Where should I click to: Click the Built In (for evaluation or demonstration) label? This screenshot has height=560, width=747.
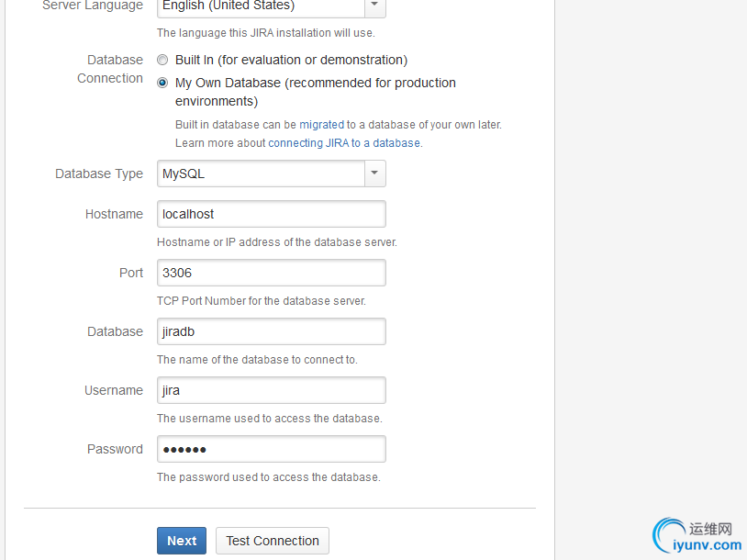tap(291, 60)
